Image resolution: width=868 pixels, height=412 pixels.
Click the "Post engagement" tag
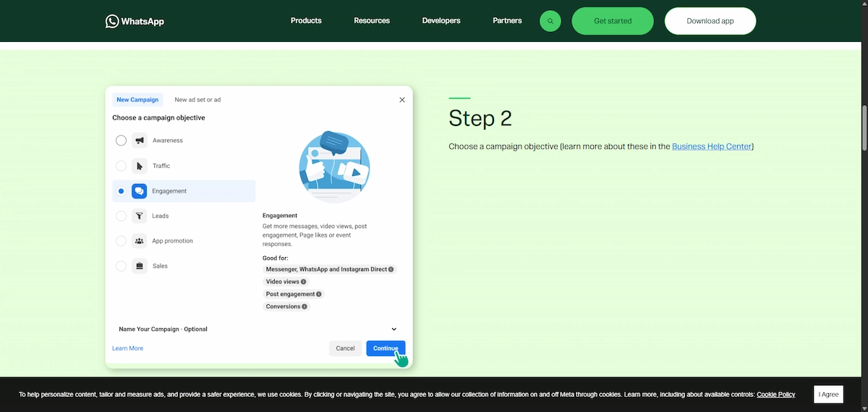coord(294,294)
